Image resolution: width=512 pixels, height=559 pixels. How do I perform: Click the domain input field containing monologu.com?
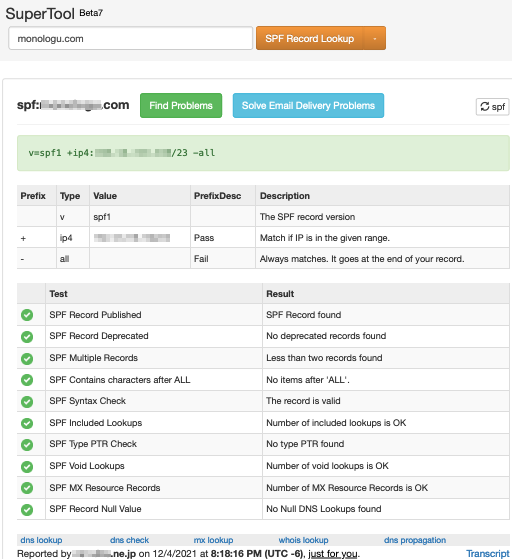pyautogui.click(x=130, y=38)
